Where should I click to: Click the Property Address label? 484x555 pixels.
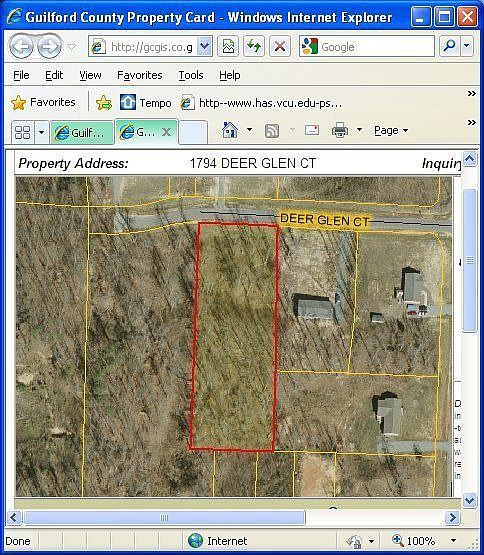point(73,164)
